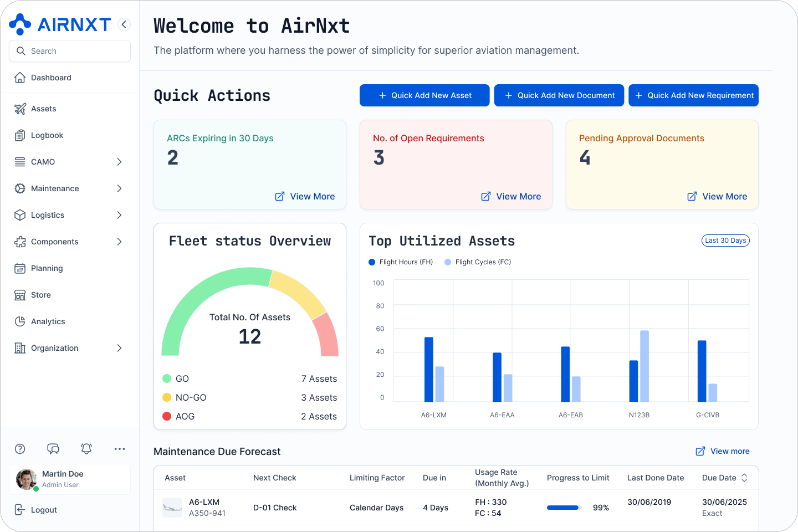798x532 pixels.
Task: Toggle the Flight Hours legend in the chart
Action: [x=400, y=262]
